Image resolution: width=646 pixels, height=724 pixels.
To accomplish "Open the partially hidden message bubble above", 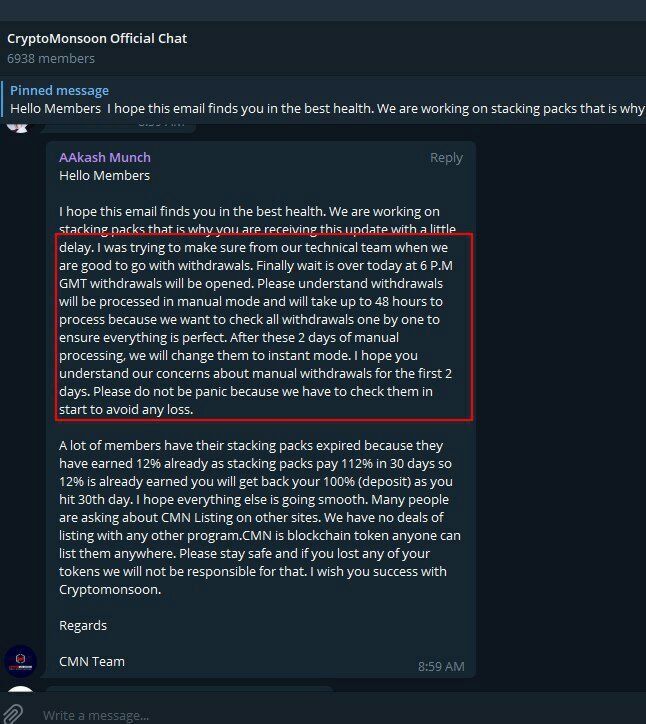I will coord(118,128).
